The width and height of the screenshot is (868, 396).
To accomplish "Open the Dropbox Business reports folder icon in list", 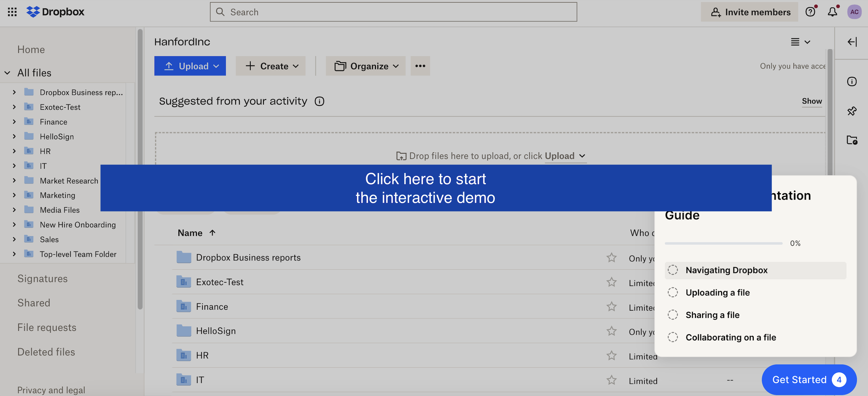I will click(184, 258).
